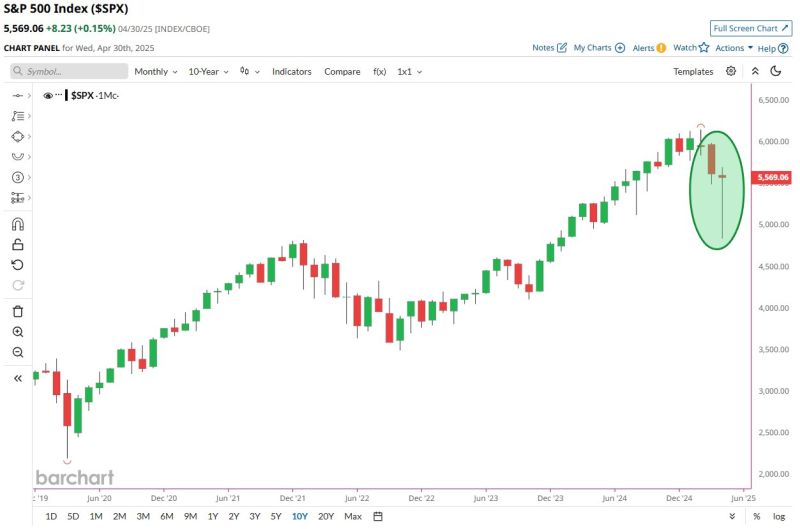Collapse the left drawing tools sidebar
This screenshot has height=529, width=800.
[x=17, y=378]
